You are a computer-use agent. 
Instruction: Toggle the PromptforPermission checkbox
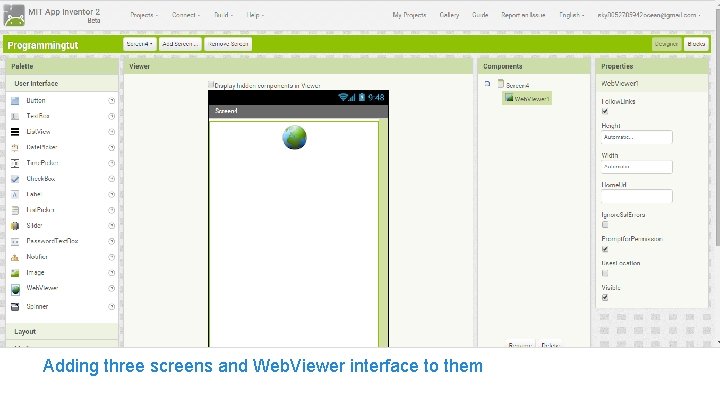coord(605,249)
